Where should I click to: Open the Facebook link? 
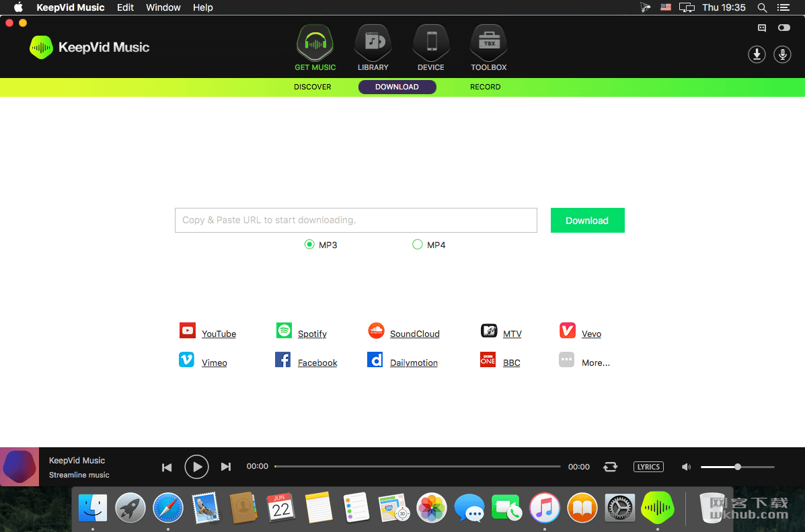coord(317,363)
